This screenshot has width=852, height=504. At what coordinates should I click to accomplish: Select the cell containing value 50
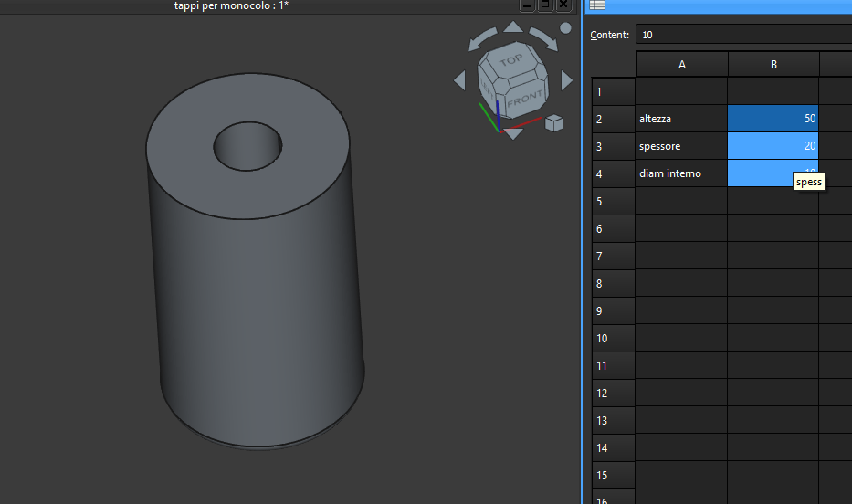point(773,119)
